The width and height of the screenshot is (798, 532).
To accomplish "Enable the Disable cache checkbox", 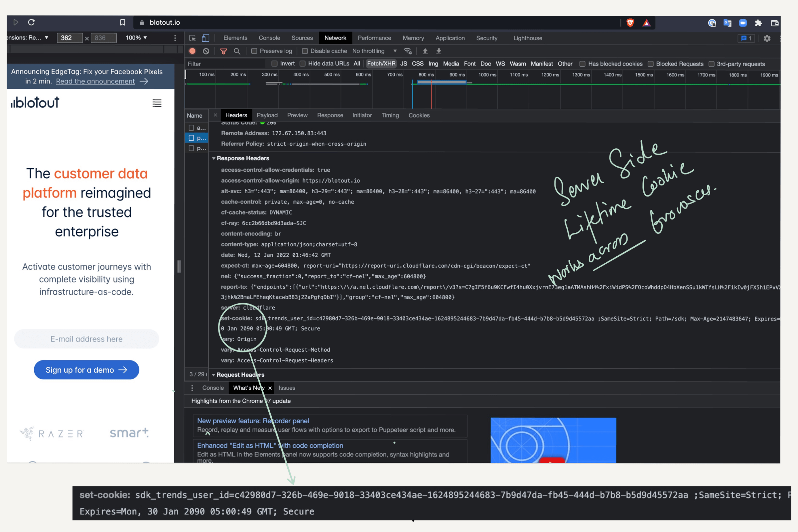I will [305, 51].
